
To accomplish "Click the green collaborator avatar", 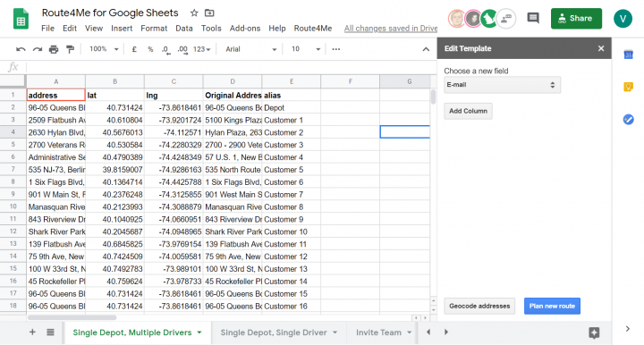I will [x=488, y=19].
